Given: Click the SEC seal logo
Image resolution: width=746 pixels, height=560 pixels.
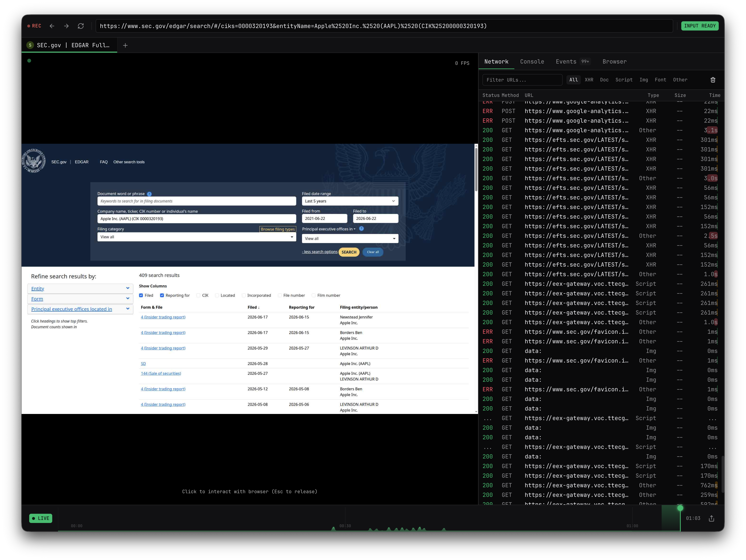Looking at the screenshot, I should (x=34, y=161).
